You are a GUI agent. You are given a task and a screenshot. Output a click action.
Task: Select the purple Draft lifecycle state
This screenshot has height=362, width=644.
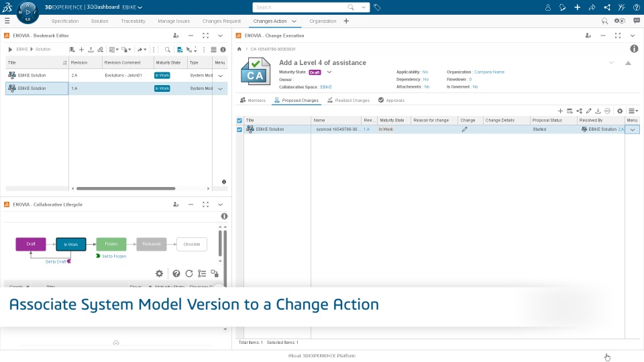point(31,244)
